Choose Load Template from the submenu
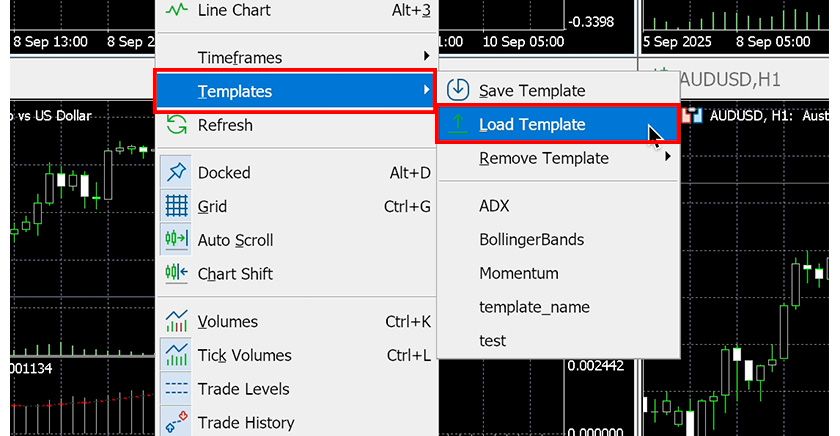 pyautogui.click(x=532, y=125)
